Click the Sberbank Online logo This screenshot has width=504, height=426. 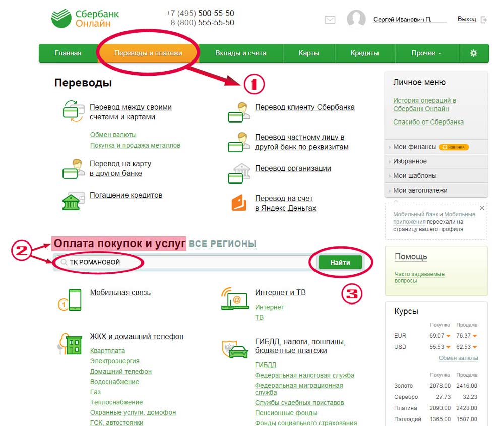coord(85,18)
